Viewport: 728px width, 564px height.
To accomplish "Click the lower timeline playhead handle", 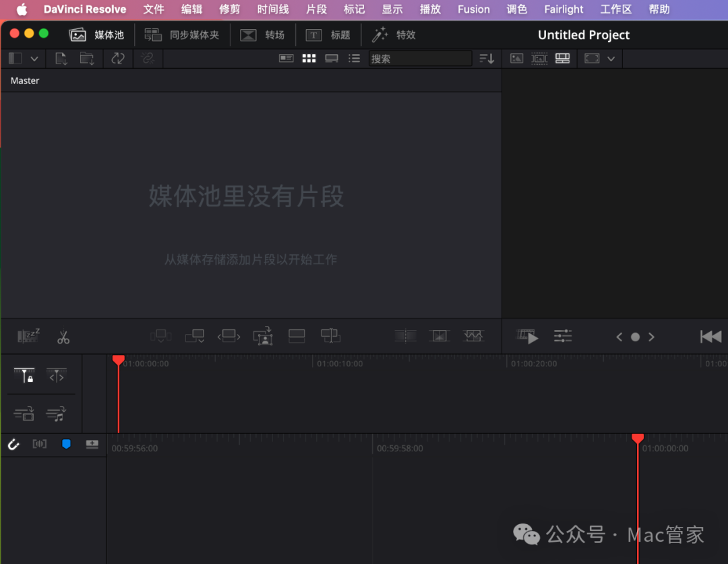I will click(638, 438).
